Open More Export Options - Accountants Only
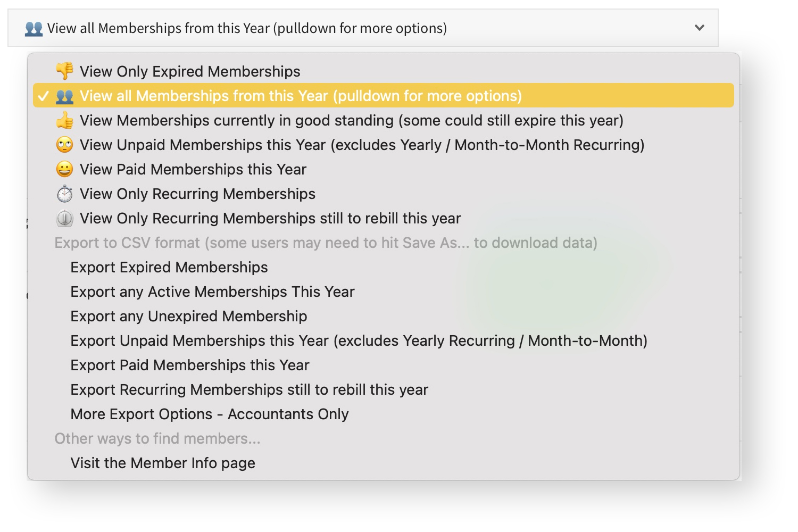The height and width of the screenshot is (532, 798). 209,414
